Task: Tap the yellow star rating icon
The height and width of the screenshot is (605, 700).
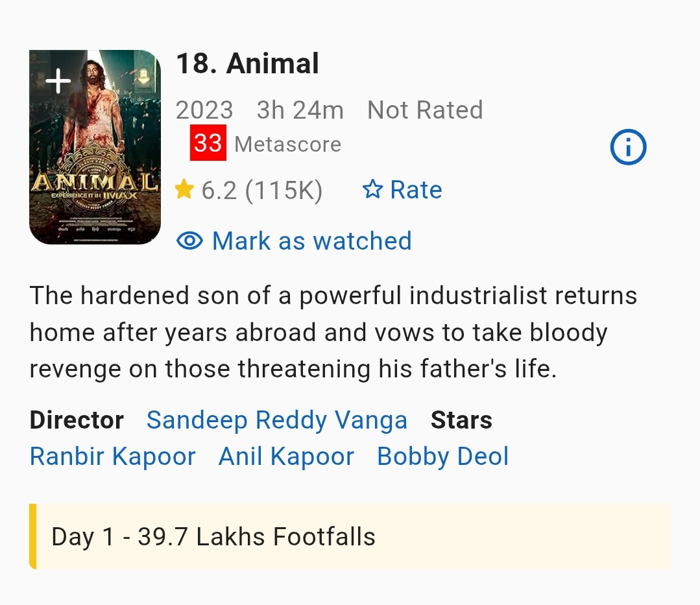Action: [x=185, y=190]
